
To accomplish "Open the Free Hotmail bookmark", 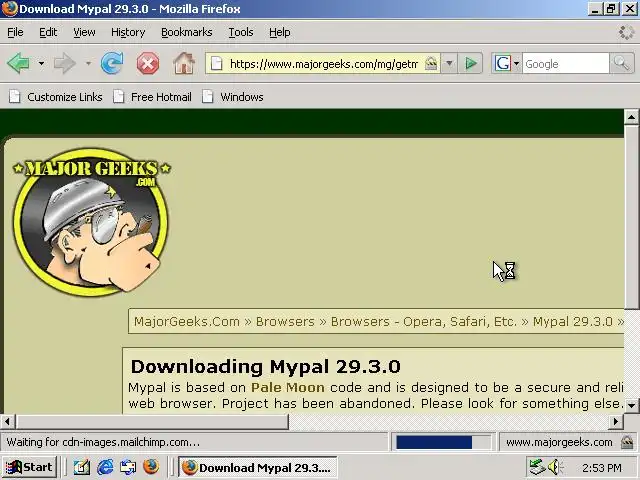I will pyautogui.click(x=152, y=97).
